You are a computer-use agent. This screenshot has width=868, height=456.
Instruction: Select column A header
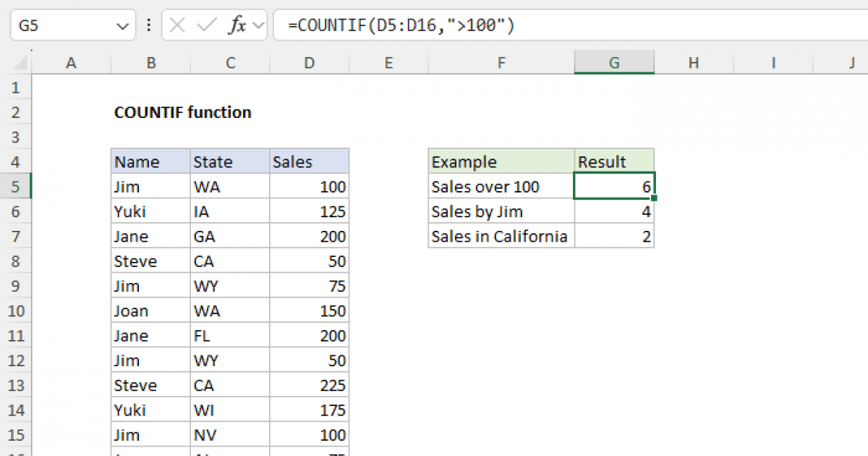(x=70, y=62)
